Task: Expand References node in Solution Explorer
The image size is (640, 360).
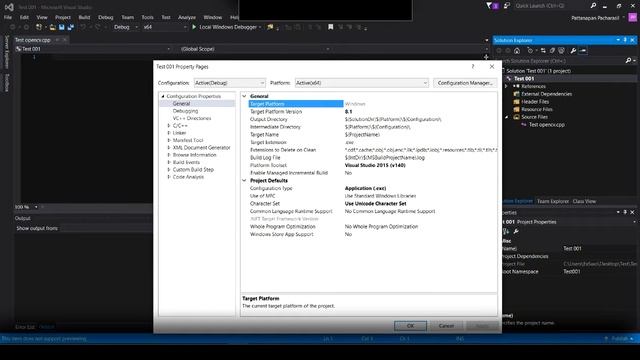Action: 506,87
